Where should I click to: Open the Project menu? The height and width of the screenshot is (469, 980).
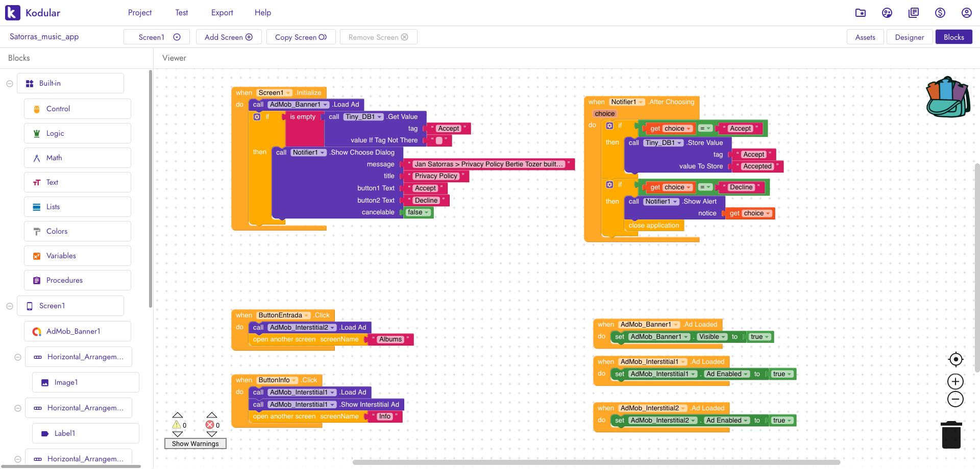click(x=140, y=13)
